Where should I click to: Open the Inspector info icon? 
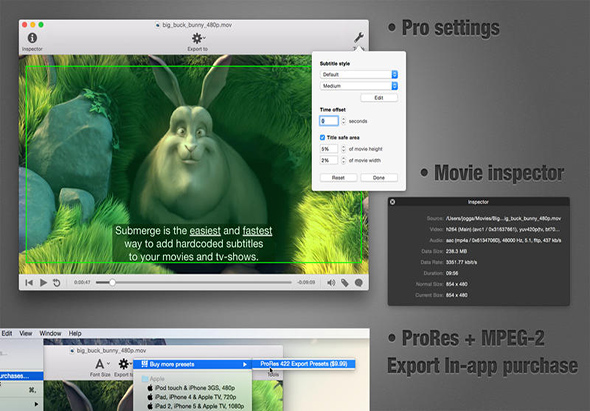point(32,38)
